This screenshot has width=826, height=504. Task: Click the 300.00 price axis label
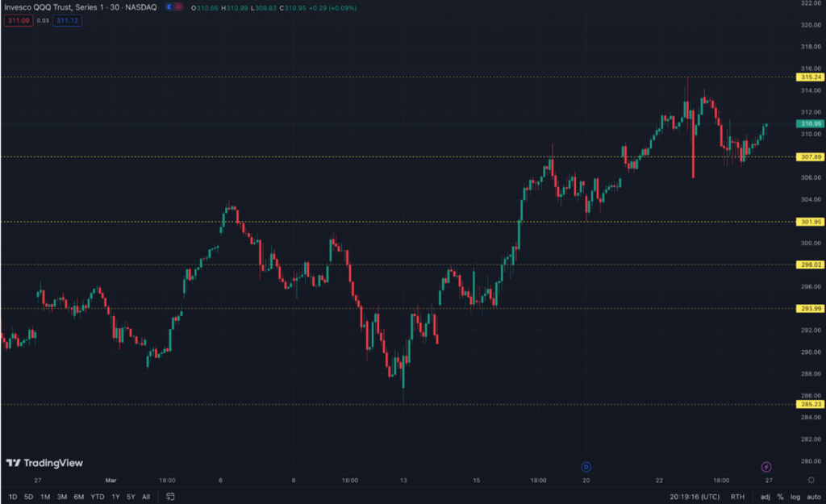(x=811, y=244)
